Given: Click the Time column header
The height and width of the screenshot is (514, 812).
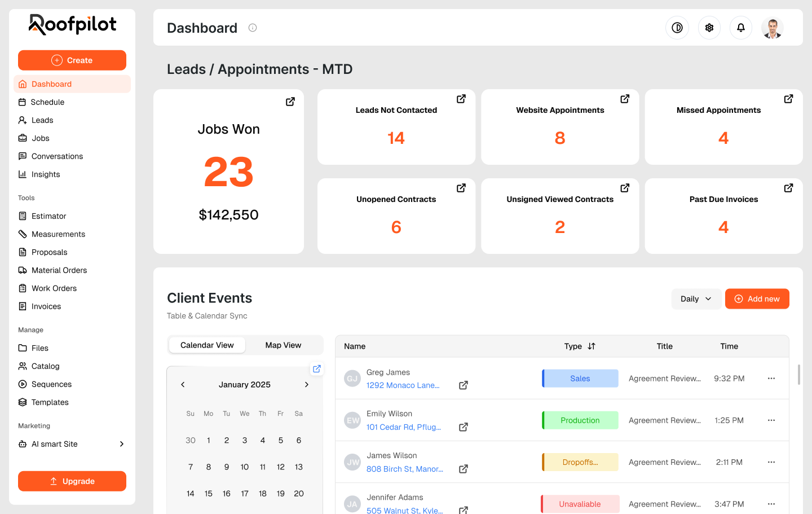Looking at the screenshot, I should coord(729,346).
